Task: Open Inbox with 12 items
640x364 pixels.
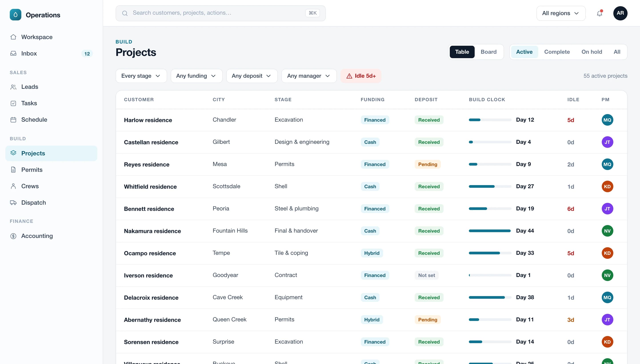Action: pos(51,53)
